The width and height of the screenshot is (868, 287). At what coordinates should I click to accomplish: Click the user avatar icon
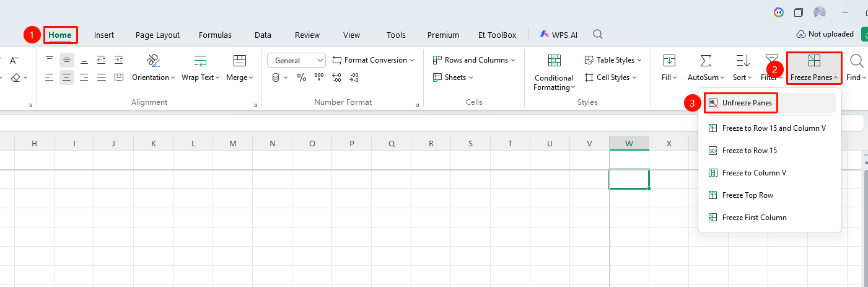pos(820,12)
